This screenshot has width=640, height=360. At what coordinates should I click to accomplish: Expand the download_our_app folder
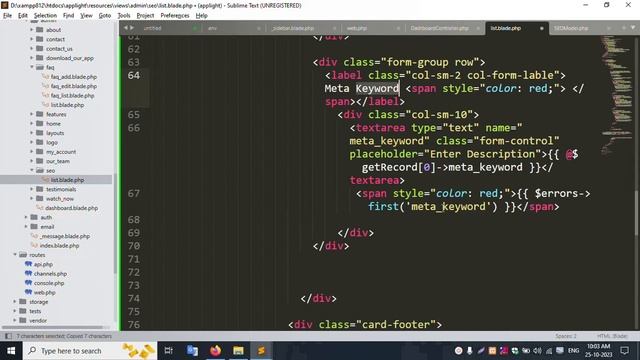pyautogui.click(x=32, y=58)
